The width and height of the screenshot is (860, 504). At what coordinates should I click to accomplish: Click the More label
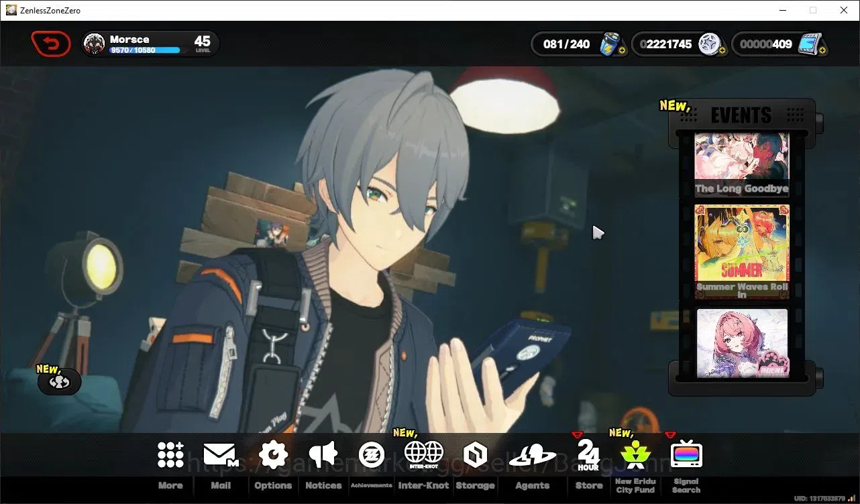pyautogui.click(x=170, y=485)
